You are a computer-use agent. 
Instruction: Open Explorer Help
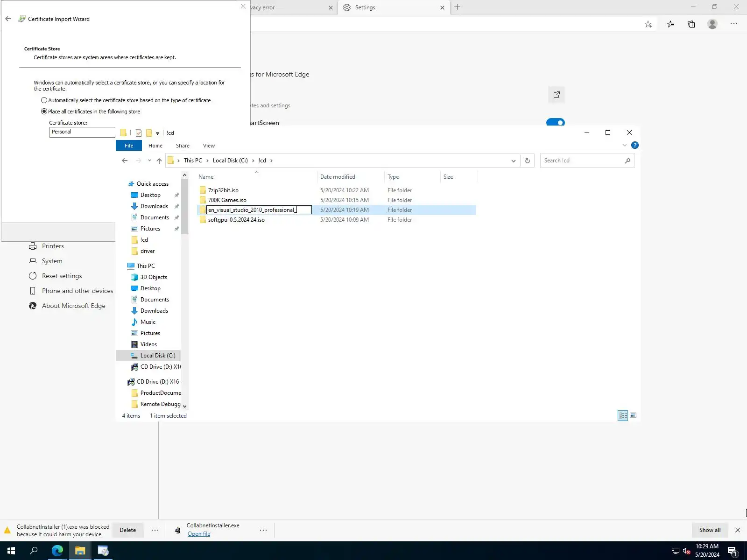635,145
